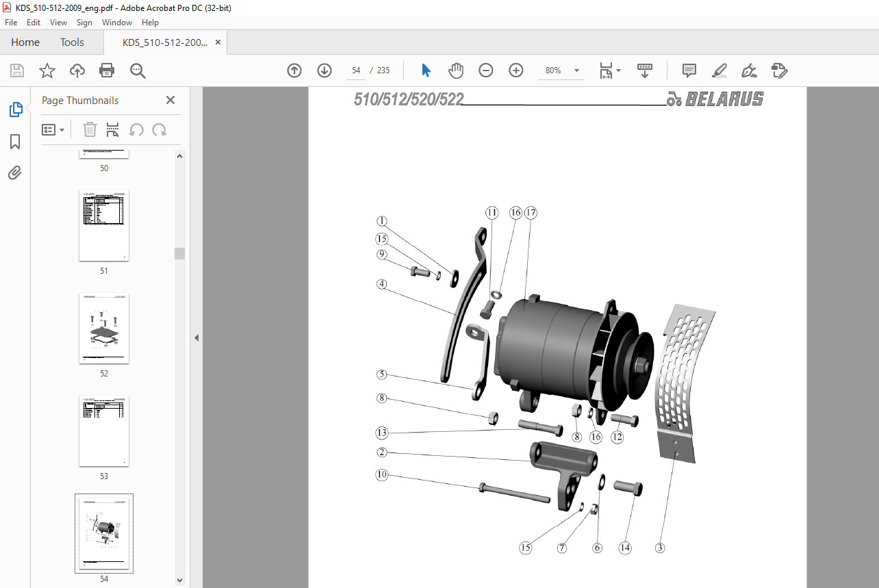The height and width of the screenshot is (588, 879).
Task: Select the page 54 thumbnail
Action: coord(104,534)
